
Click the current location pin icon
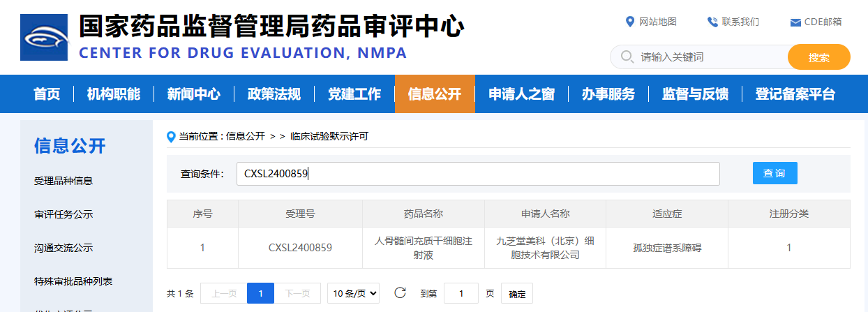[x=171, y=137]
